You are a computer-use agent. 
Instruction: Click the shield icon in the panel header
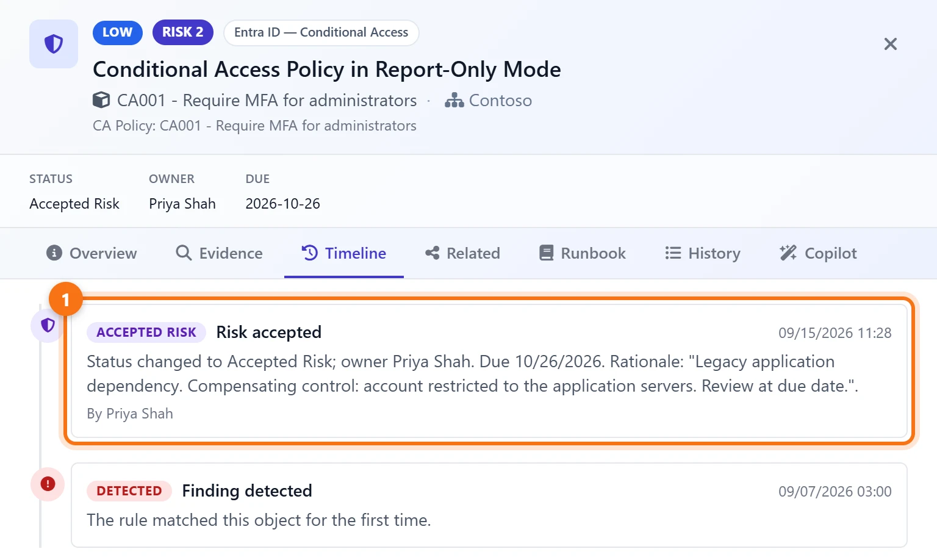coord(54,44)
